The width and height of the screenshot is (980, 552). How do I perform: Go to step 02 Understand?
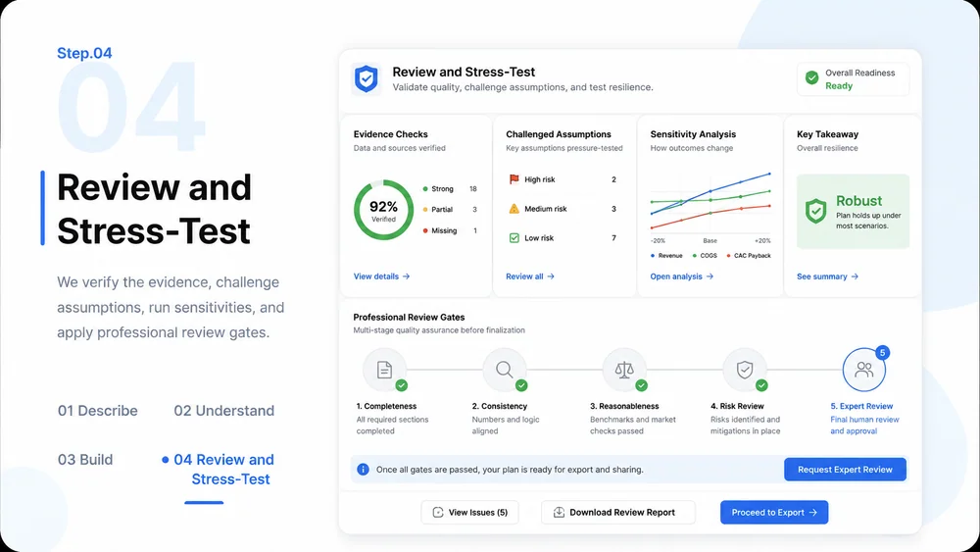click(x=223, y=411)
